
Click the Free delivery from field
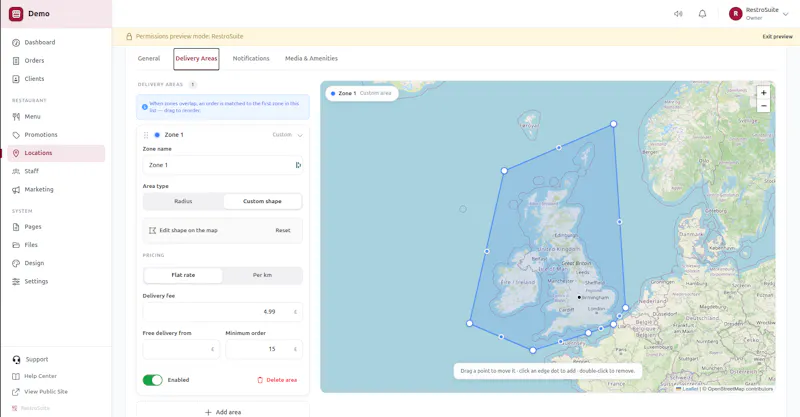tap(181, 350)
